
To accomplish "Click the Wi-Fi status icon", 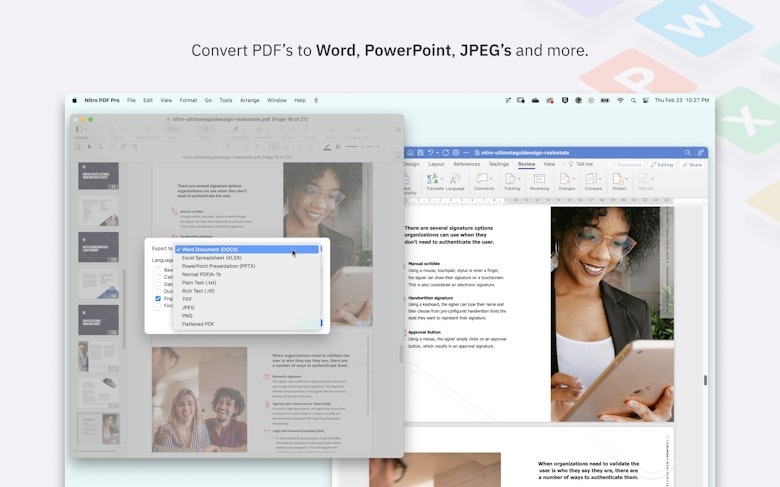I will [x=620, y=100].
